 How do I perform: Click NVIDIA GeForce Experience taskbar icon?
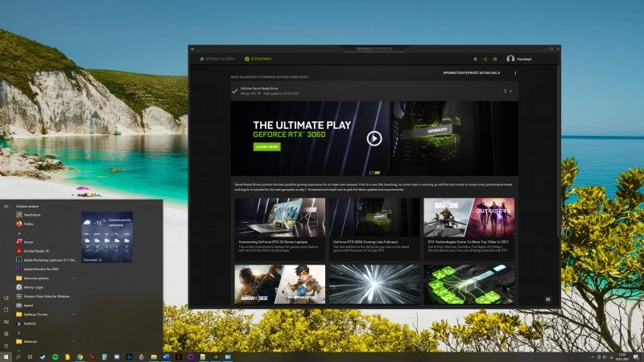[215, 357]
